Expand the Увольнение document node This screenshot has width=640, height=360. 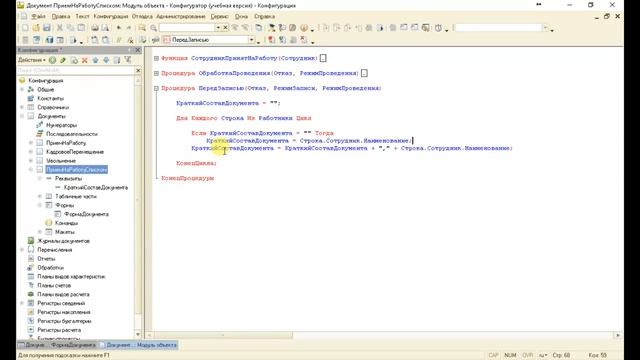[x=31, y=161]
